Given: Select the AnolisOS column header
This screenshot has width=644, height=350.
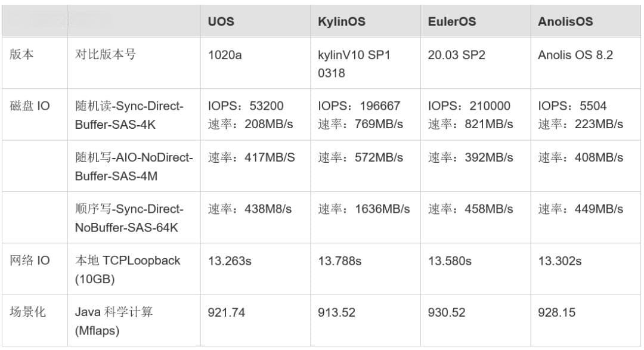Looking at the screenshot, I should (x=586, y=21).
